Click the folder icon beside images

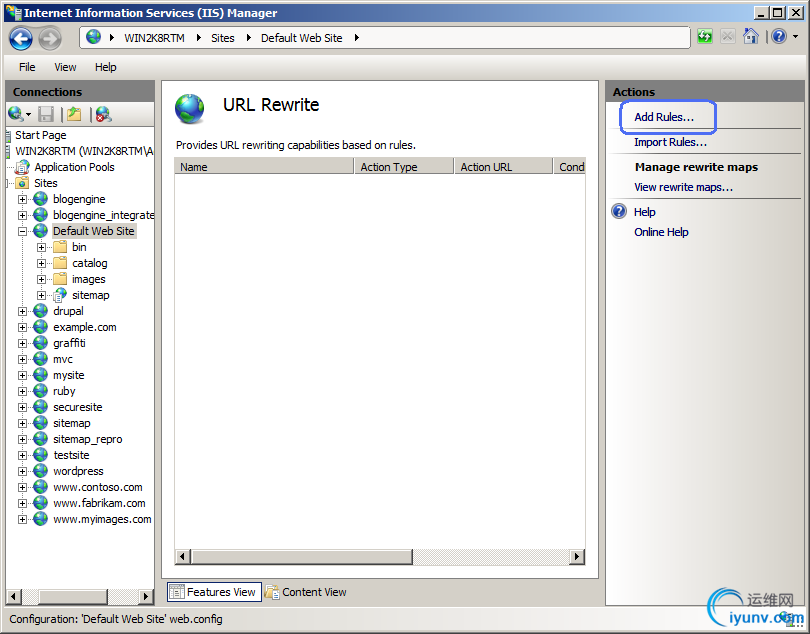click(60, 279)
